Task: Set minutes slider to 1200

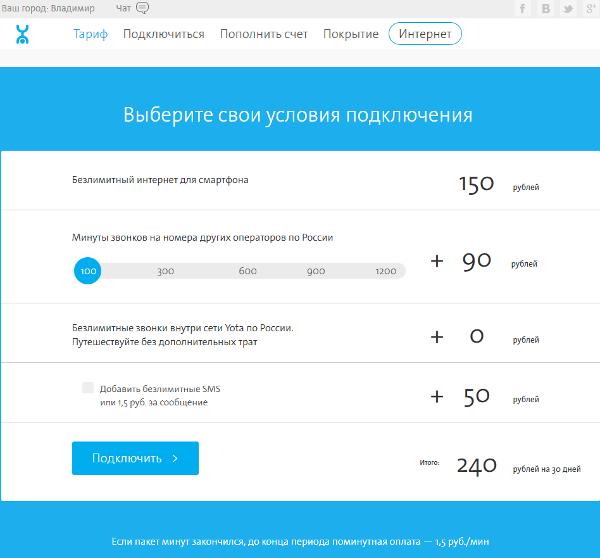Action: [x=386, y=271]
